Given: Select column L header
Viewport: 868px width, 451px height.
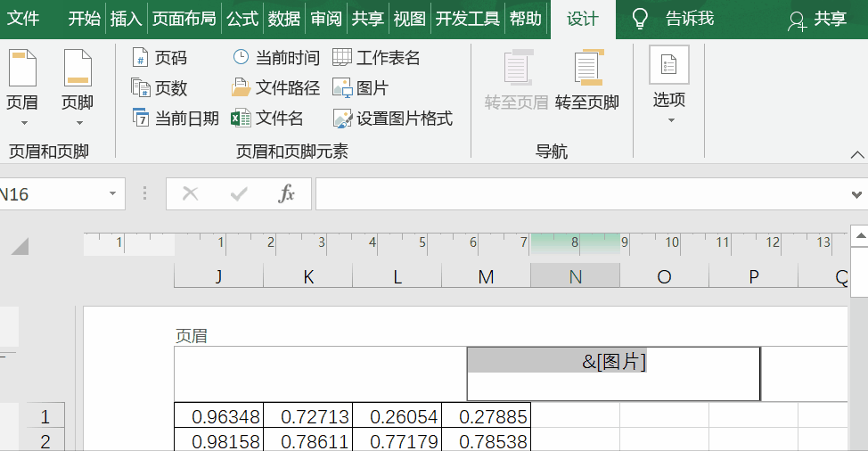Looking at the screenshot, I should (x=397, y=276).
